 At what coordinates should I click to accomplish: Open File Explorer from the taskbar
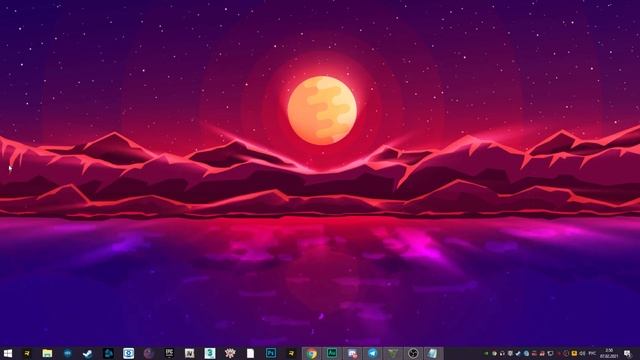pos(47,353)
